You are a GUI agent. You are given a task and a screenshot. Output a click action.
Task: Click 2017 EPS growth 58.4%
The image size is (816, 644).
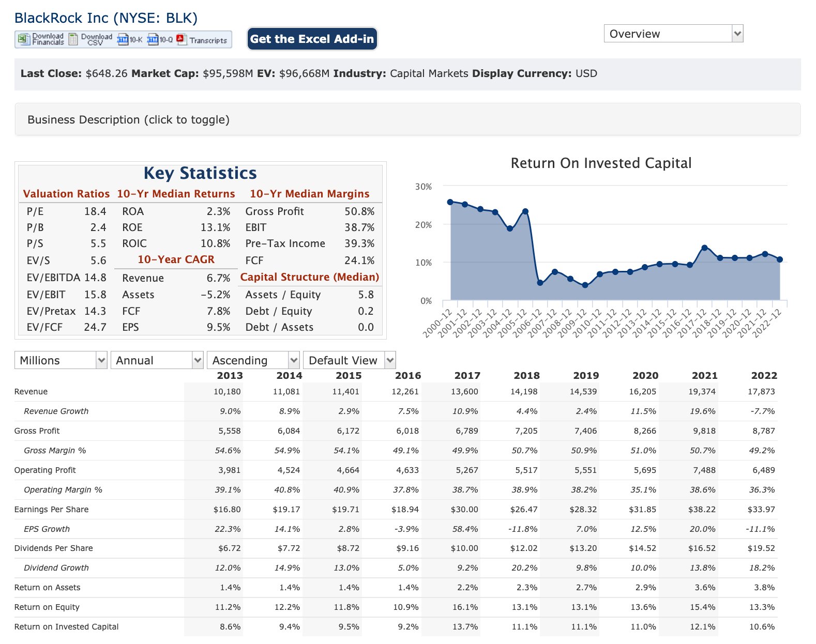465,529
